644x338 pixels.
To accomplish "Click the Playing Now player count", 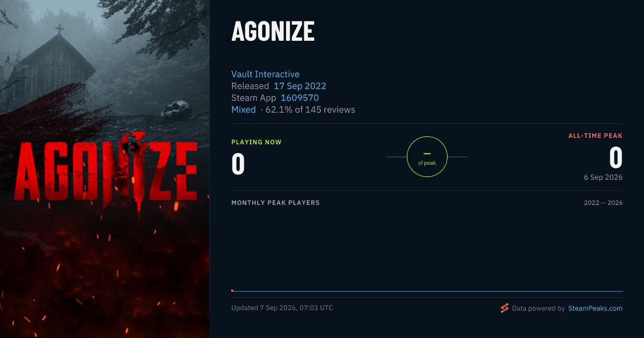I will pos(238,164).
